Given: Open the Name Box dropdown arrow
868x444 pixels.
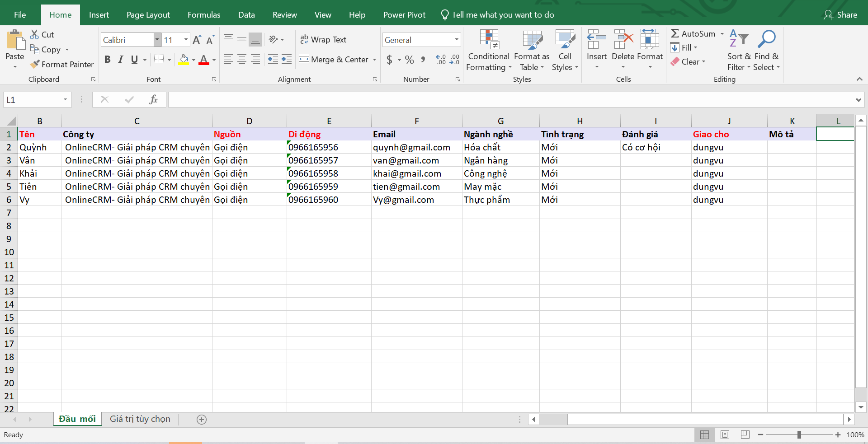Looking at the screenshot, I should click(x=65, y=99).
